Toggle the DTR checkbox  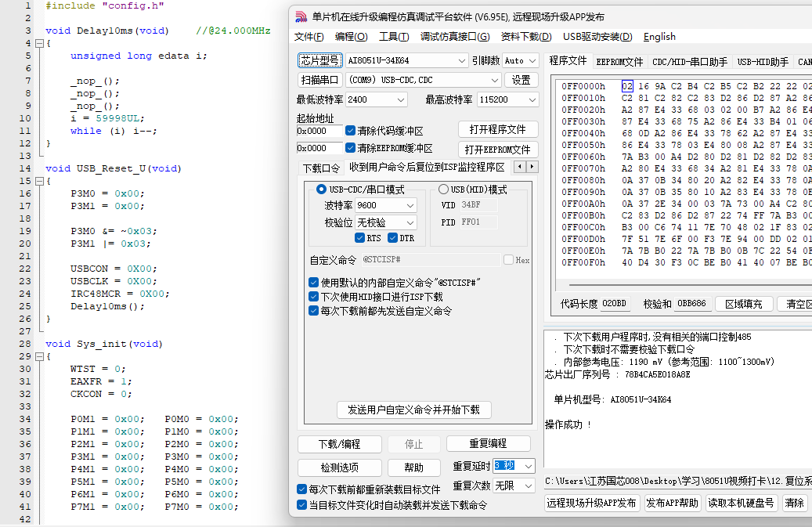click(392, 238)
